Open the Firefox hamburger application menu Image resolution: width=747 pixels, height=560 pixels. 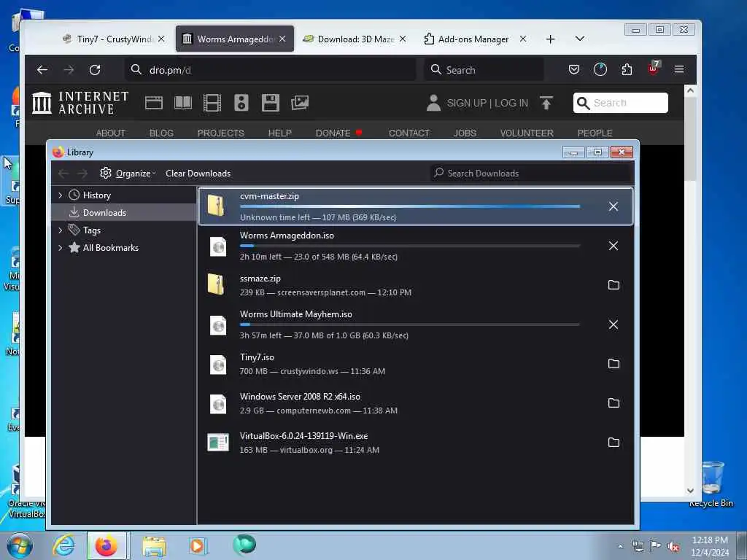click(x=679, y=70)
